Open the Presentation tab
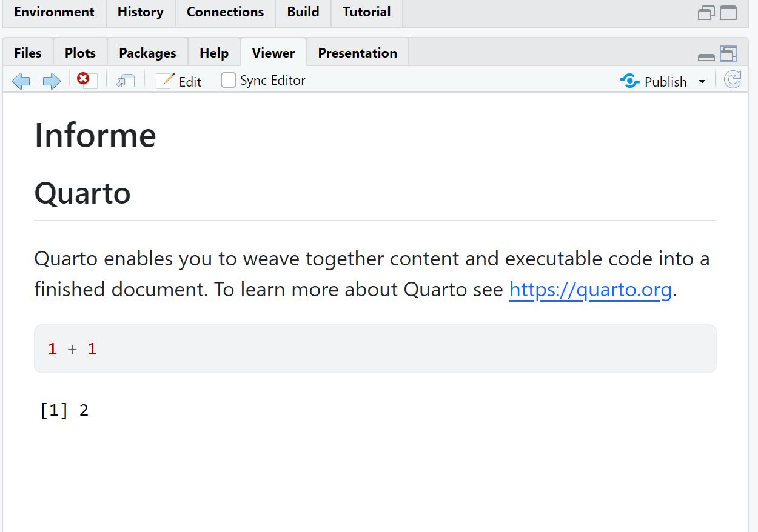This screenshot has height=532, width=758. [x=357, y=53]
